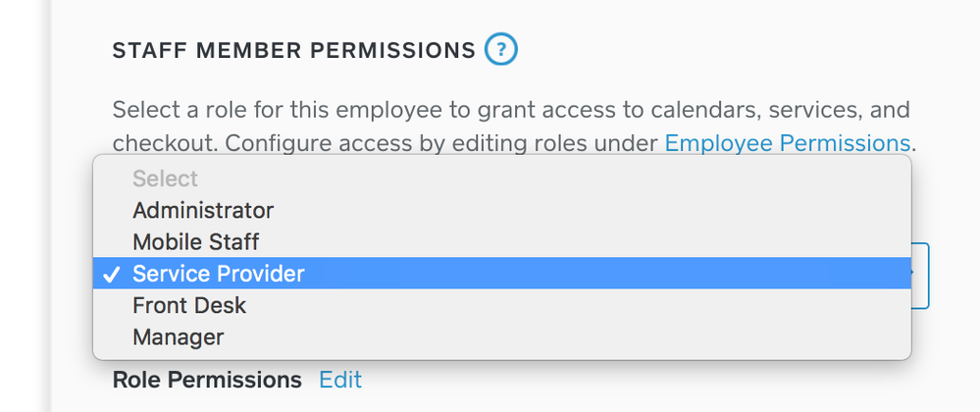Image resolution: width=980 pixels, height=412 pixels.
Task: Choose the Administrator role
Action: (x=203, y=210)
